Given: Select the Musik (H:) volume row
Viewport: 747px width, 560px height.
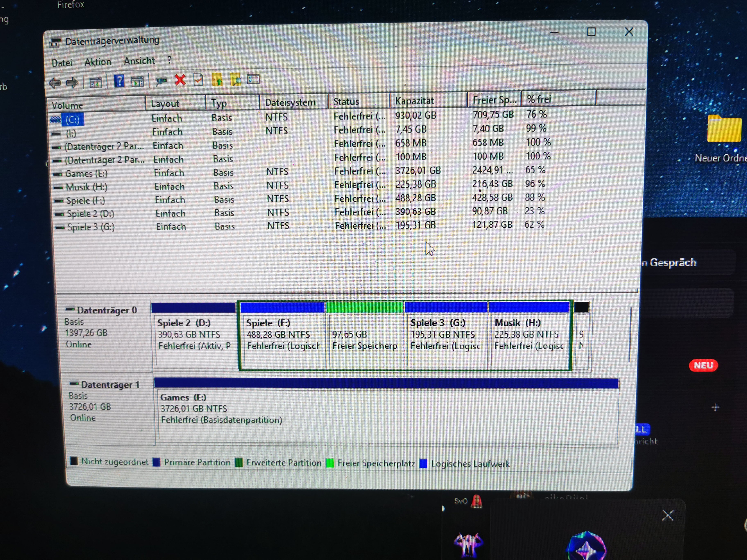Looking at the screenshot, I should (86, 187).
